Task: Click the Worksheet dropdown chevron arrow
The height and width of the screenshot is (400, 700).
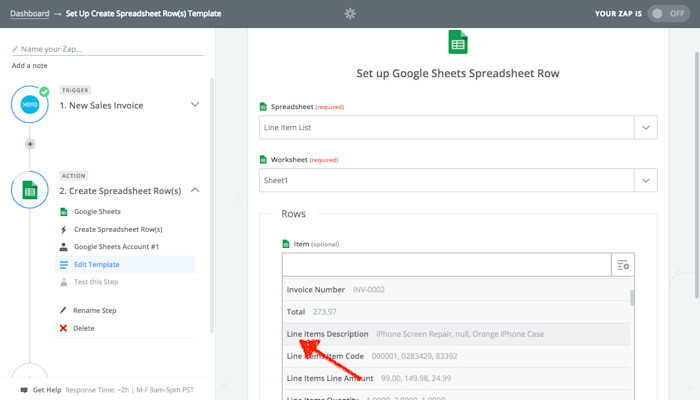Action: 646,180
